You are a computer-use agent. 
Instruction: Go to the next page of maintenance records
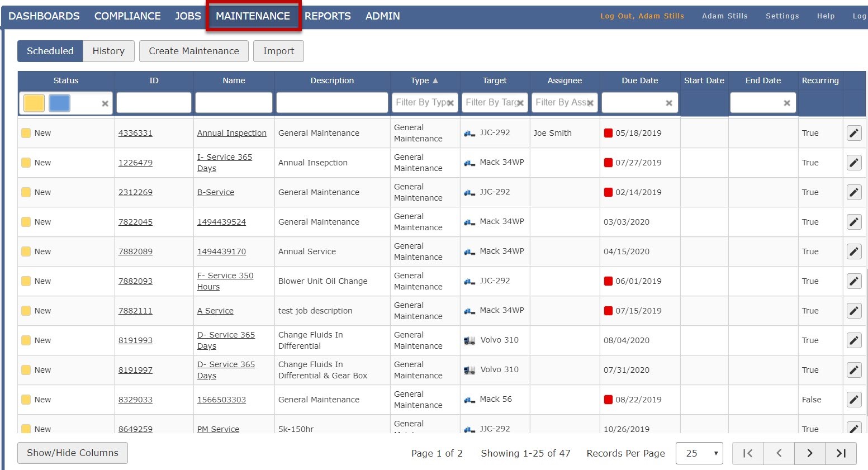click(x=809, y=453)
